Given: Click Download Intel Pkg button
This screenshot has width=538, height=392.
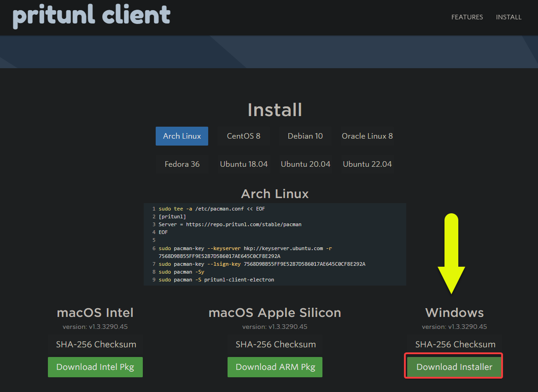Looking at the screenshot, I should click(95, 367).
